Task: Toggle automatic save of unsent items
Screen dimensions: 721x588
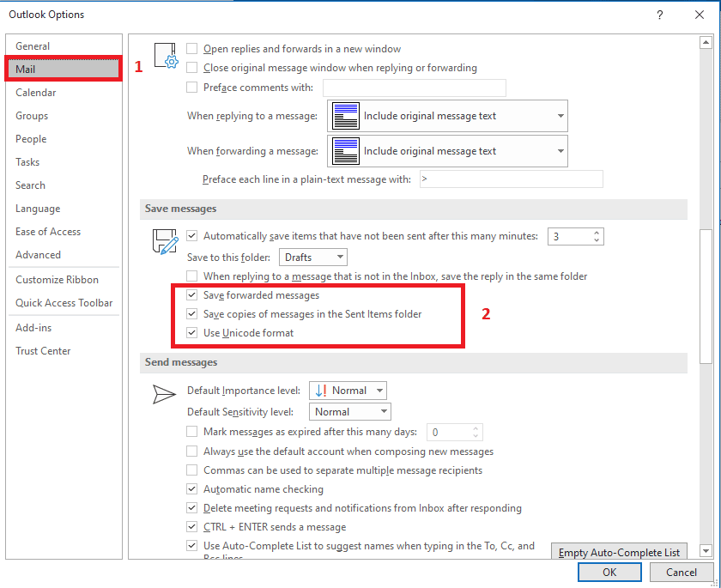Action: coord(191,236)
